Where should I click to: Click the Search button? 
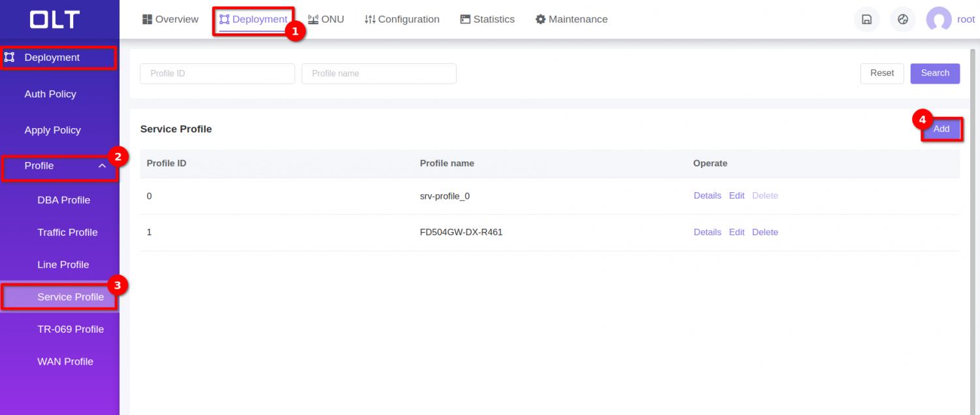click(x=935, y=73)
